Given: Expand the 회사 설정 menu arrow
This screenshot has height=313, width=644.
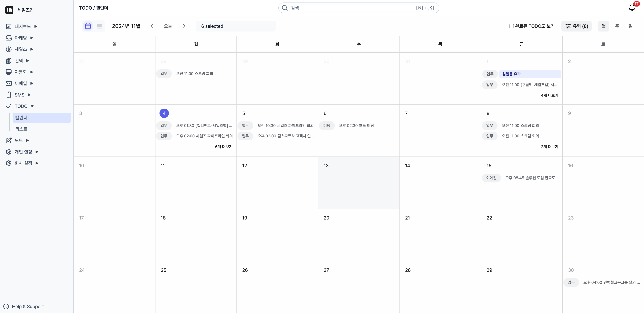Looking at the screenshot, I should 37,163.
